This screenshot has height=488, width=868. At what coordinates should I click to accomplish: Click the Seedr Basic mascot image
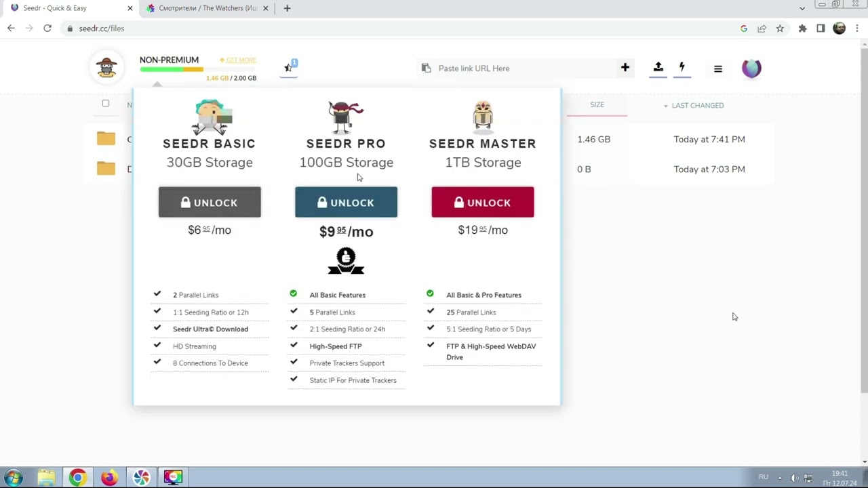210,117
